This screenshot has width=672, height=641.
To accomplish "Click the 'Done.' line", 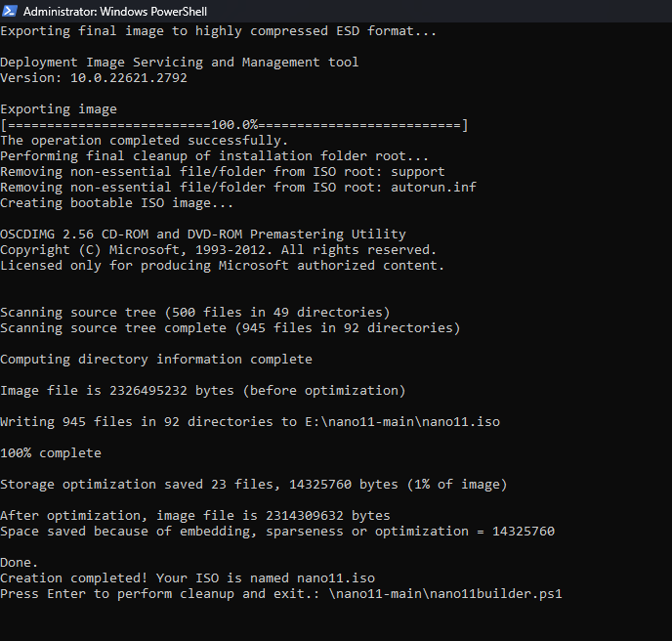I will pyautogui.click(x=20, y=563).
